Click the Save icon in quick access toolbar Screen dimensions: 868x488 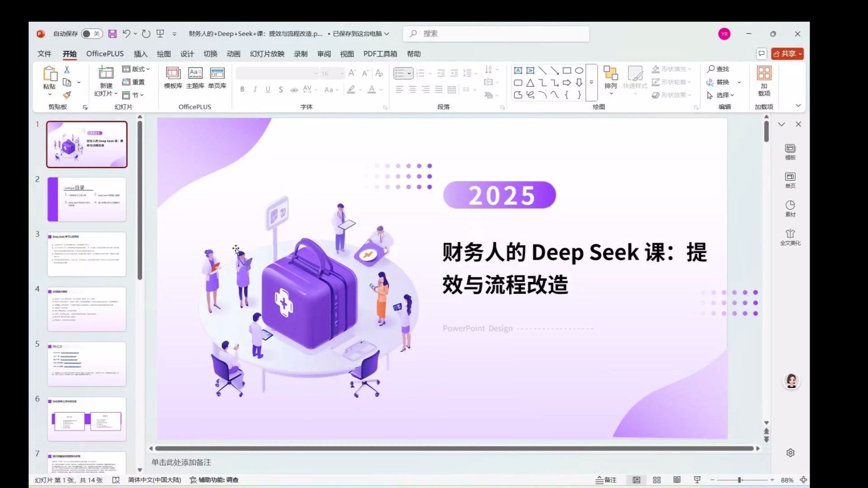(x=112, y=33)
